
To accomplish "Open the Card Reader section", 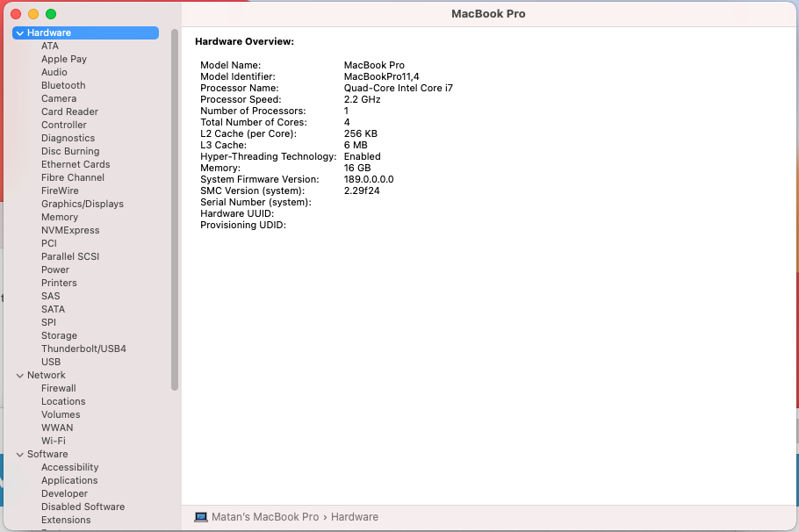I will (x=70, y=111).
